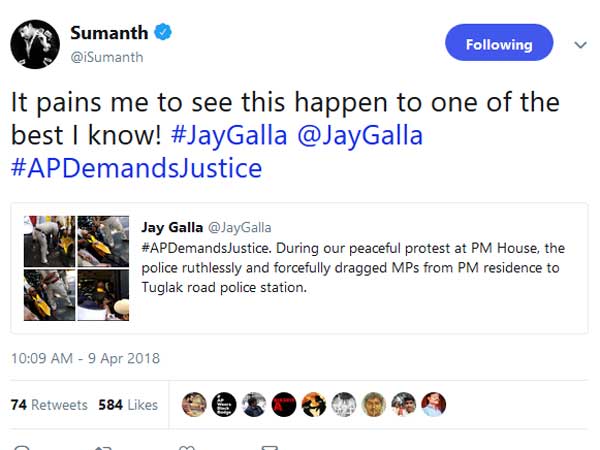This screenshot has width=600, height=450.
Task: Click the first liker avatar in the row
Action: pos(194,404)
